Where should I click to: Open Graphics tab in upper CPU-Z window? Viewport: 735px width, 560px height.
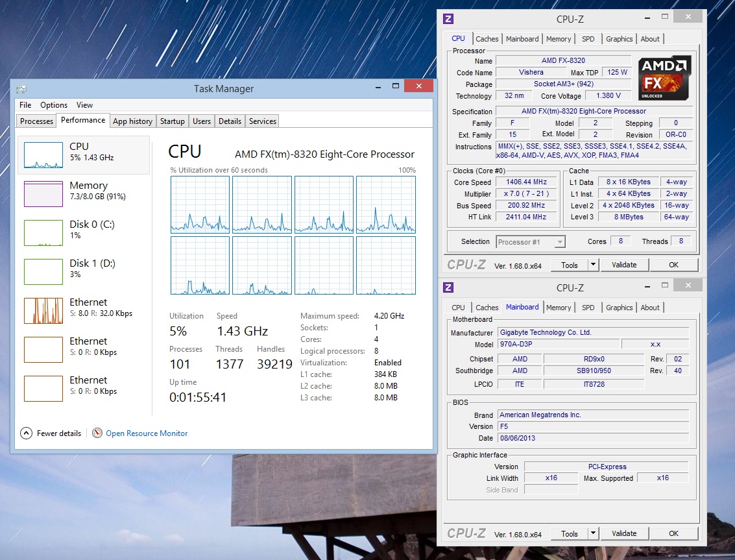(619, 39)
